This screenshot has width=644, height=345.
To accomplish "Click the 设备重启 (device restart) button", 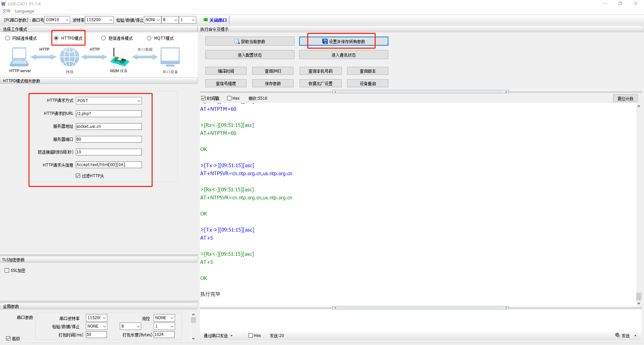I will pos(368,84).
